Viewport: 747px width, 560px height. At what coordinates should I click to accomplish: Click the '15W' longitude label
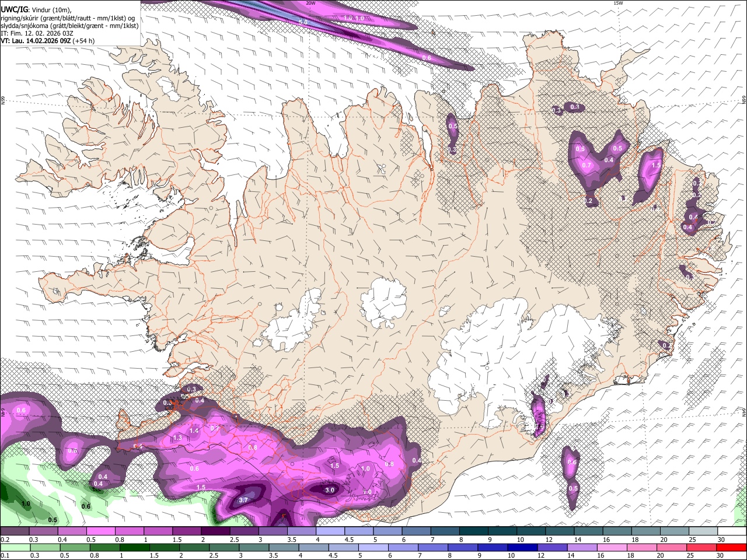click(618, 3)
